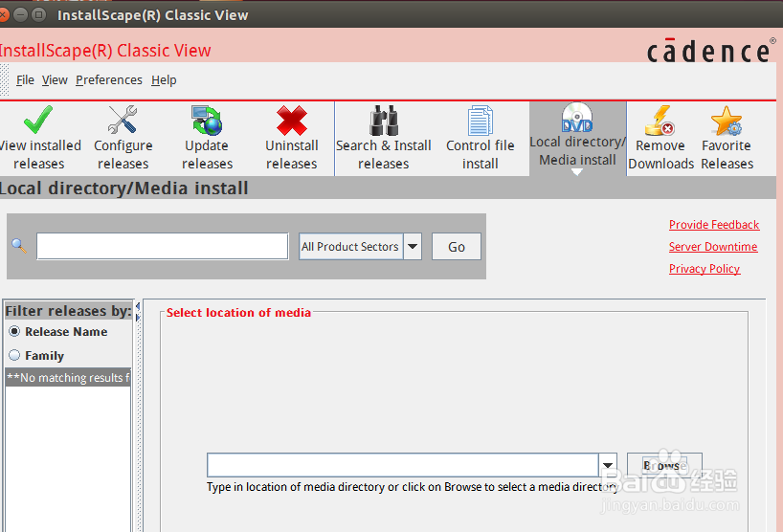Select the Family filter option

pos(36,355)
